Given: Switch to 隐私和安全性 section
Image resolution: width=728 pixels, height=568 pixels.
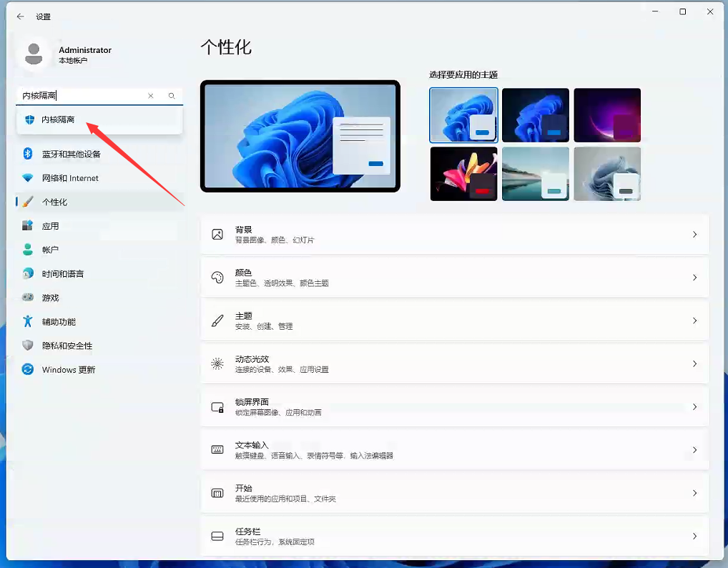Looking at the screenshot, I should tap(100, 346).
